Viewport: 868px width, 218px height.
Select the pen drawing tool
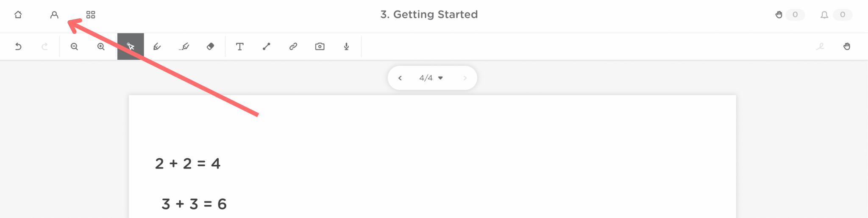[157, 47]
